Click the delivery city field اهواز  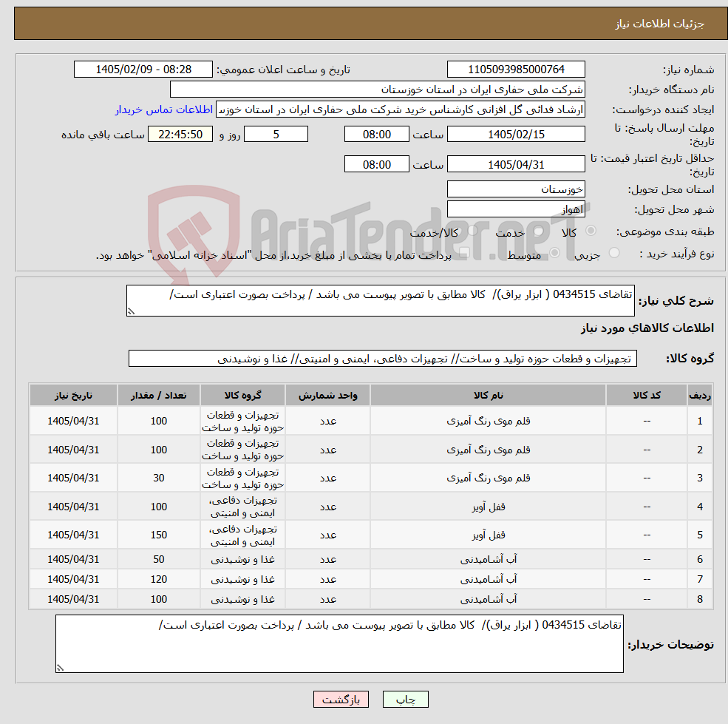point(516,209)
